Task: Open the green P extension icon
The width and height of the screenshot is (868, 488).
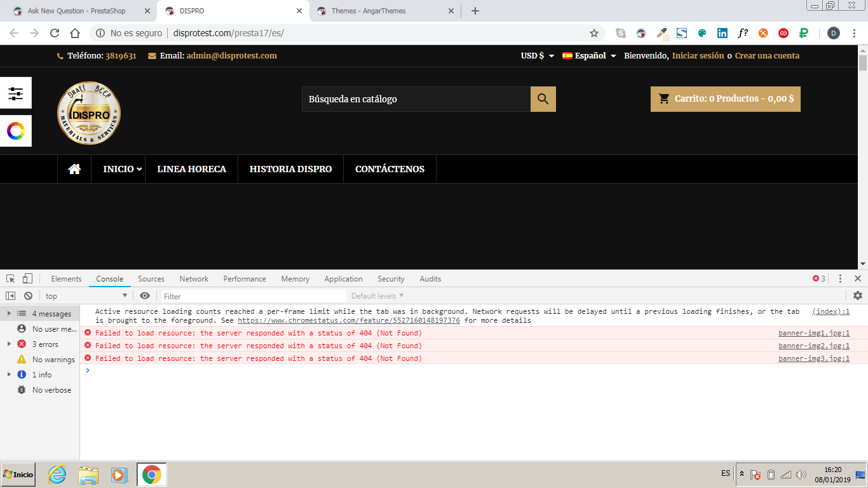Action: click(x=804, y=33)
